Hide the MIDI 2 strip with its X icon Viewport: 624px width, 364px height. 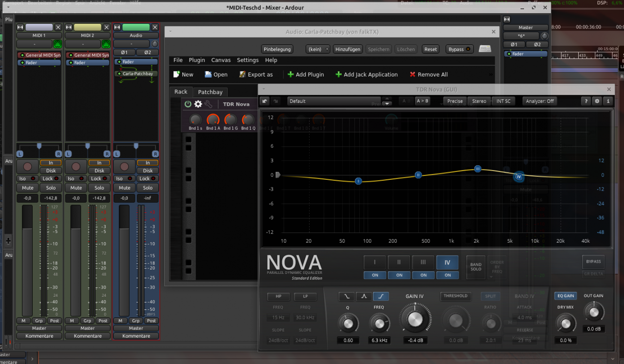point(106,27)
